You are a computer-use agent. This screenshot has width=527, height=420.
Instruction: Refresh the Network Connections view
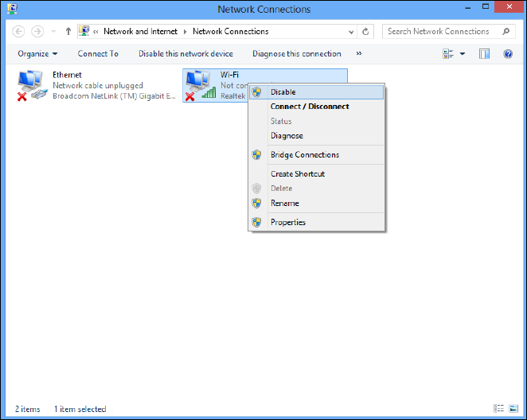pos(365,32)
